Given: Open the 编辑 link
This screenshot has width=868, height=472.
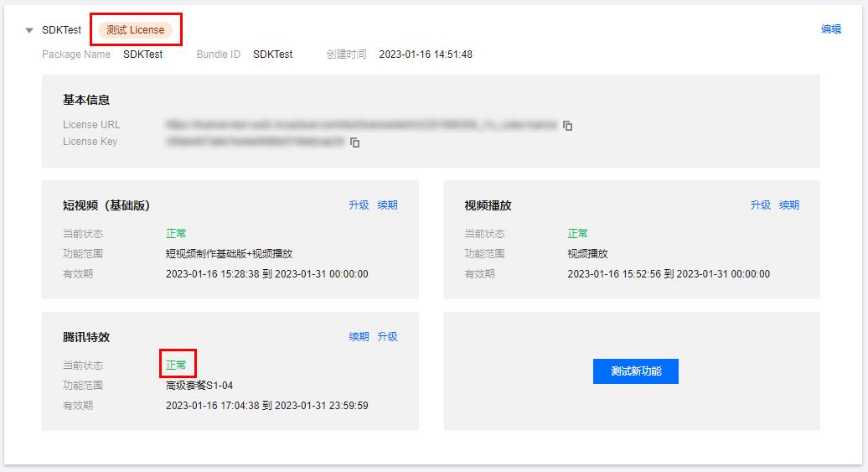Looking at the screenshot, I should point(831,29).
